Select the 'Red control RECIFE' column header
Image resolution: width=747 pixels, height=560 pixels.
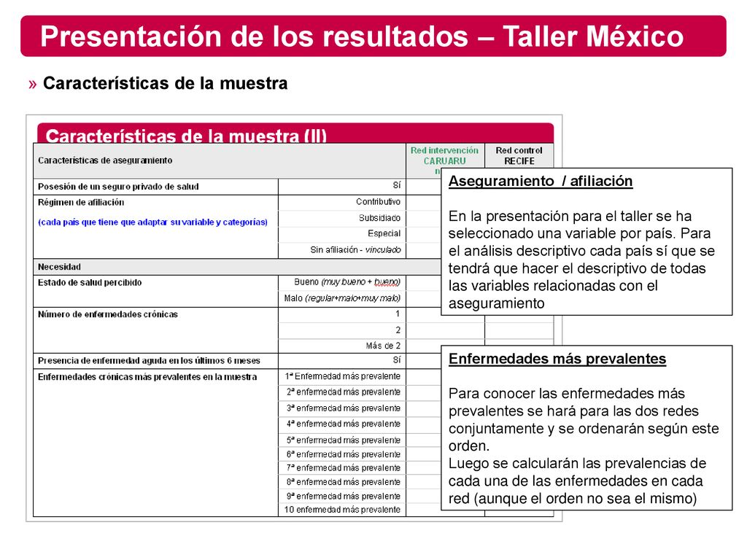click(519, 156)
